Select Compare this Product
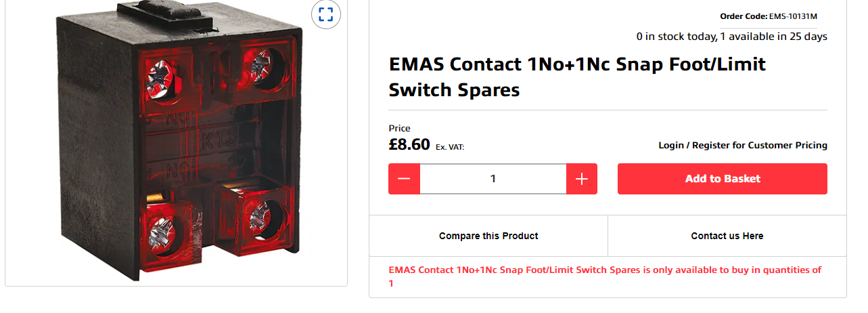 tap(488, 236)
